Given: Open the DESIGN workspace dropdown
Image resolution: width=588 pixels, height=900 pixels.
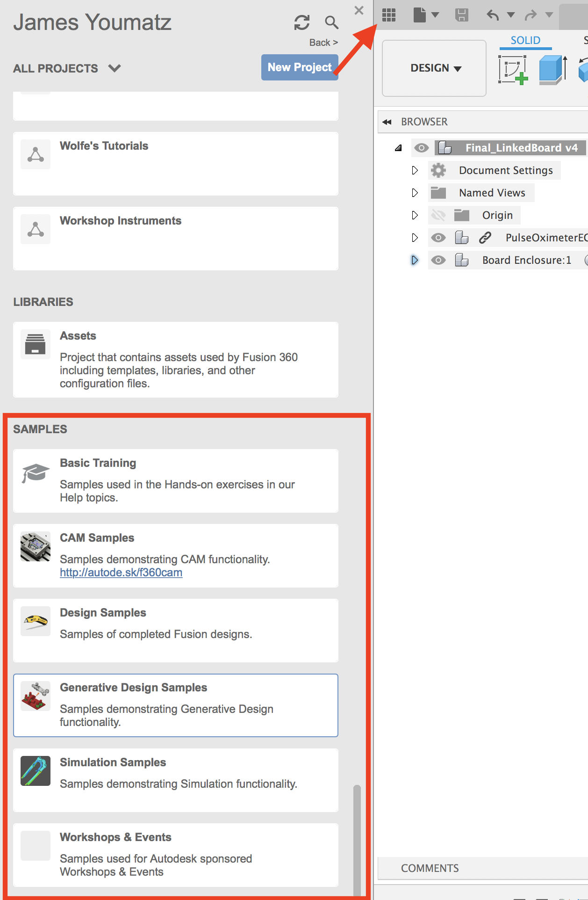Looking at the screenshot, I should (434, 68).
